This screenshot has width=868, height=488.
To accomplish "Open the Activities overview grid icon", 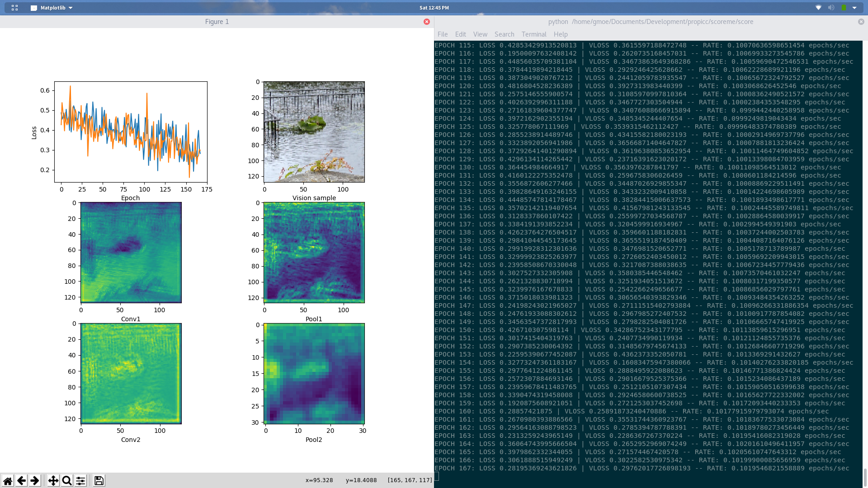I will click(x=14, y=8).
